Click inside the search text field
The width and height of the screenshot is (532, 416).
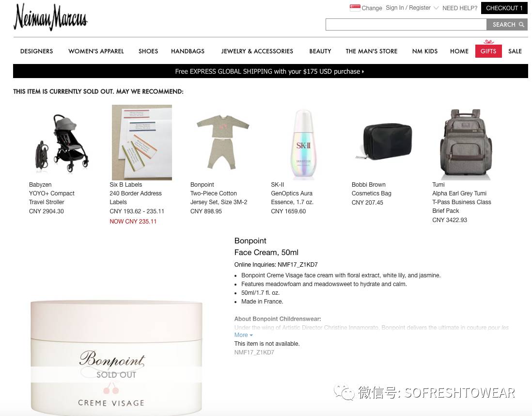pos(406,24)
